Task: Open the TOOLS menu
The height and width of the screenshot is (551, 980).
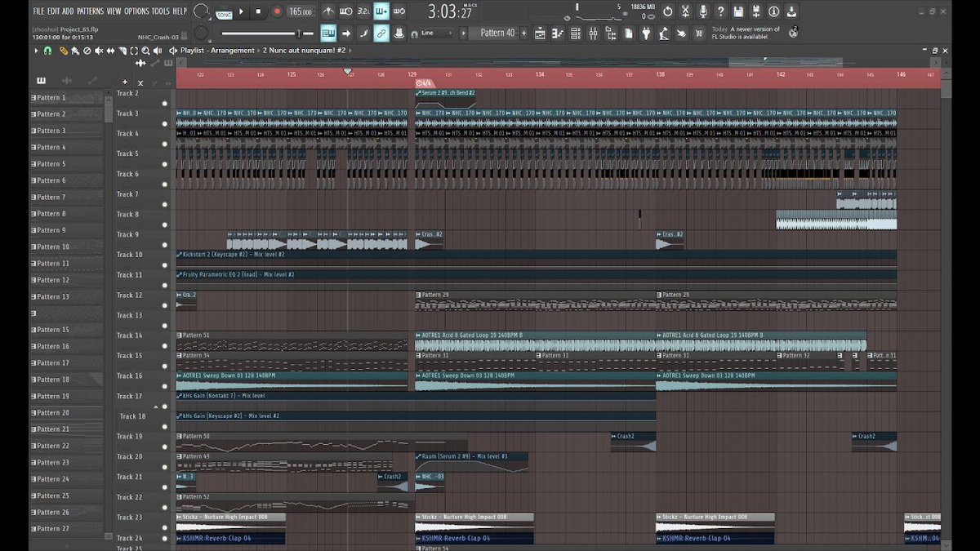Action: [x=160, y=11]
